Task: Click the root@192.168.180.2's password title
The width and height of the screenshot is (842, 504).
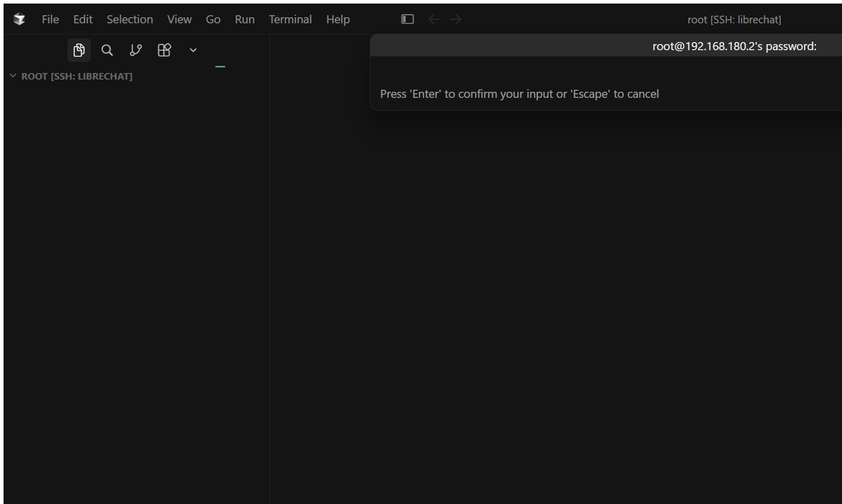Action: [734, 46]
